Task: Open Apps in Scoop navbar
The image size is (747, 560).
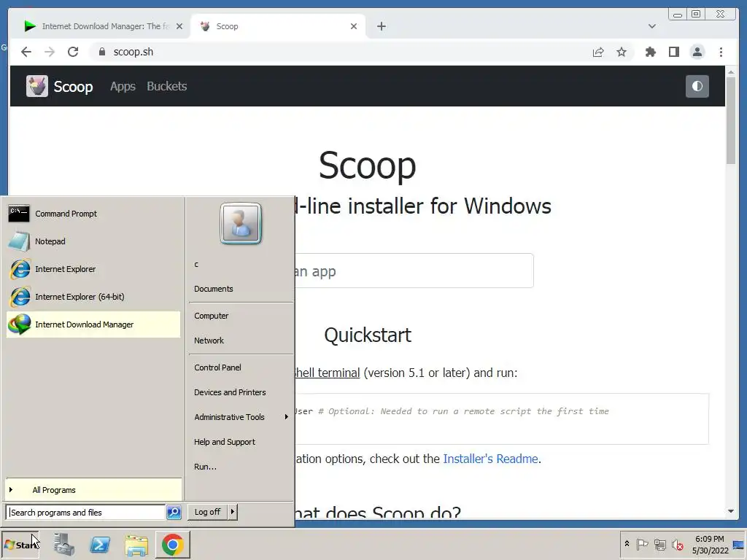Action: point(123,86)
